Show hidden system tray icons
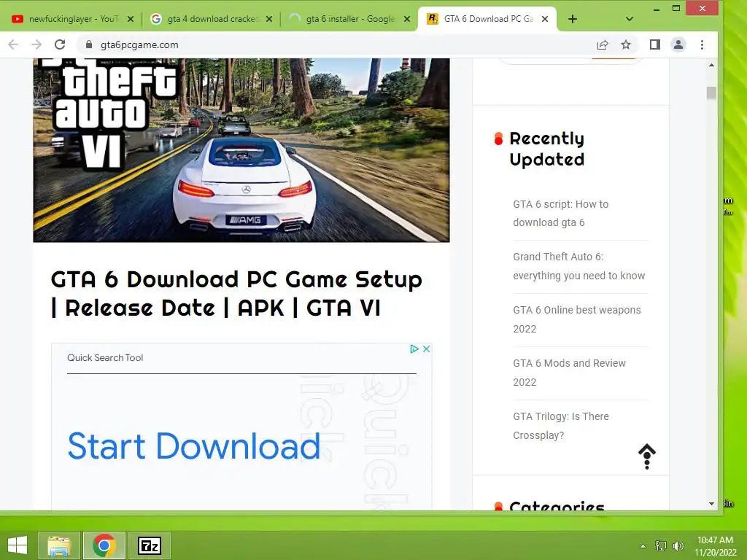 click(643, 546)
